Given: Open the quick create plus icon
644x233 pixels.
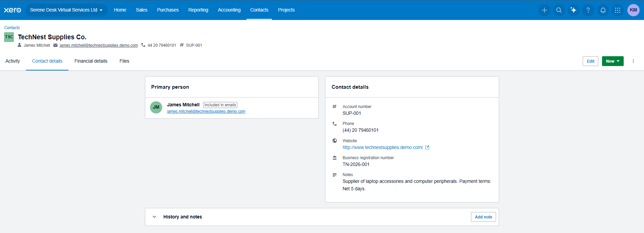Looking at the screenshot, I should coord(544,10).
